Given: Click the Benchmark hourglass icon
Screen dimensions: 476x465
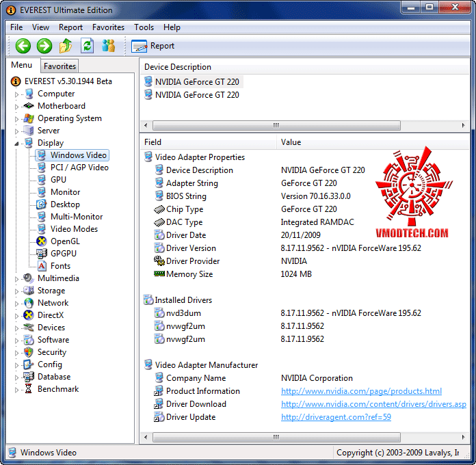Looking at the screenshot, I should point(28,389).
